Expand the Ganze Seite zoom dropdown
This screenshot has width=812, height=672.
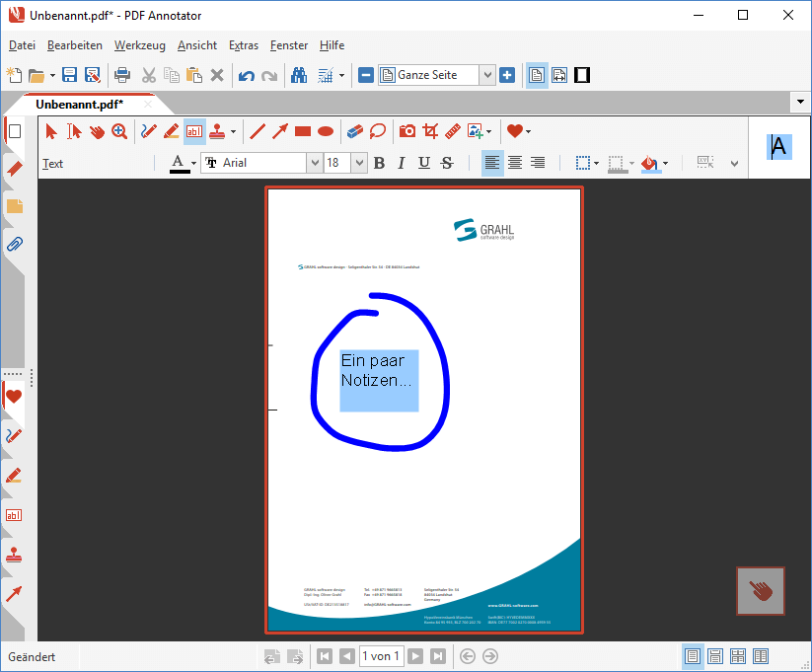487,76
